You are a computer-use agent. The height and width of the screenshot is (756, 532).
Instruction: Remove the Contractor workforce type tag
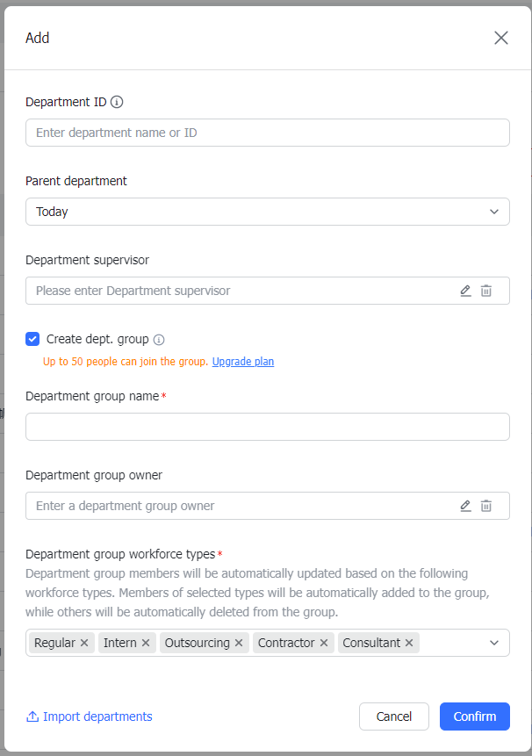coord(324,642)
